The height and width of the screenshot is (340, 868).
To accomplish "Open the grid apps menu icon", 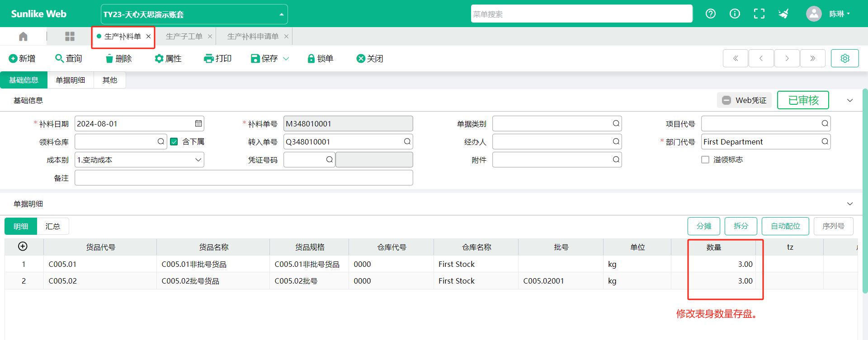I will (70, 36).
